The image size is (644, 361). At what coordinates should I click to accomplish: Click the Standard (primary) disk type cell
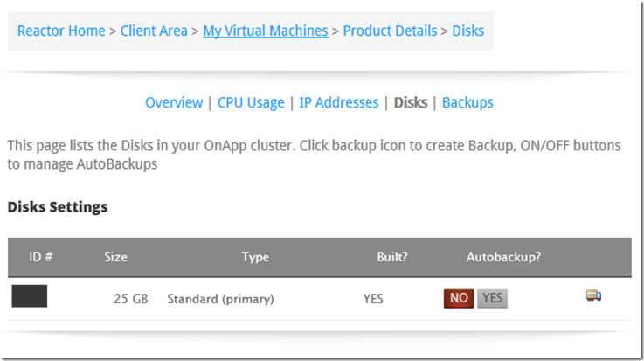coord(220,299)
